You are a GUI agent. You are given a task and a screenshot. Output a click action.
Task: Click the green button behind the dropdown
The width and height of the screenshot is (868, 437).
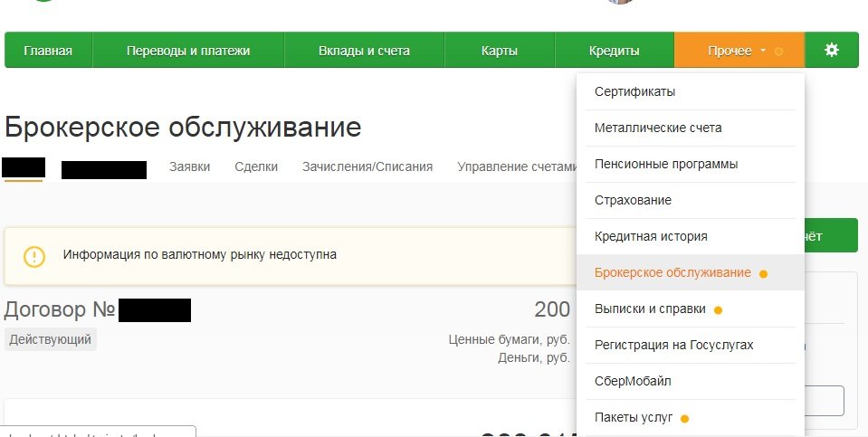831,235
